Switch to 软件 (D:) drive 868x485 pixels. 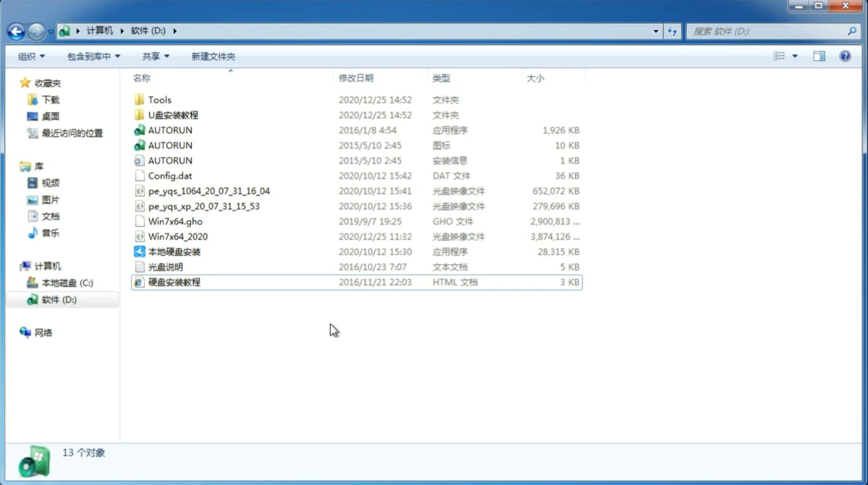pos(58,299)
